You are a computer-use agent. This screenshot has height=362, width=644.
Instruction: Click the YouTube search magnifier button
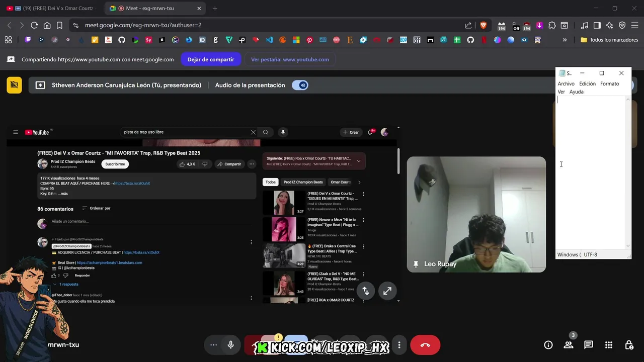click(266, 132)
